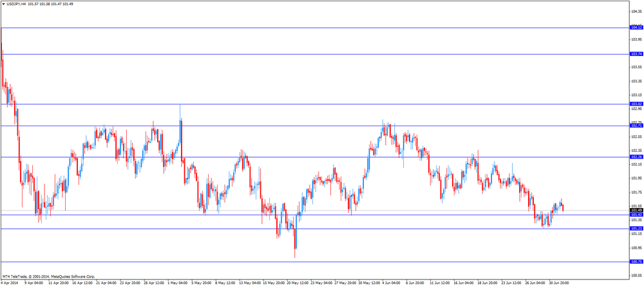This screenshot has width=644, height=286.
Task: Click the 103.55 price scale value
Action: [x=637, y=67]
